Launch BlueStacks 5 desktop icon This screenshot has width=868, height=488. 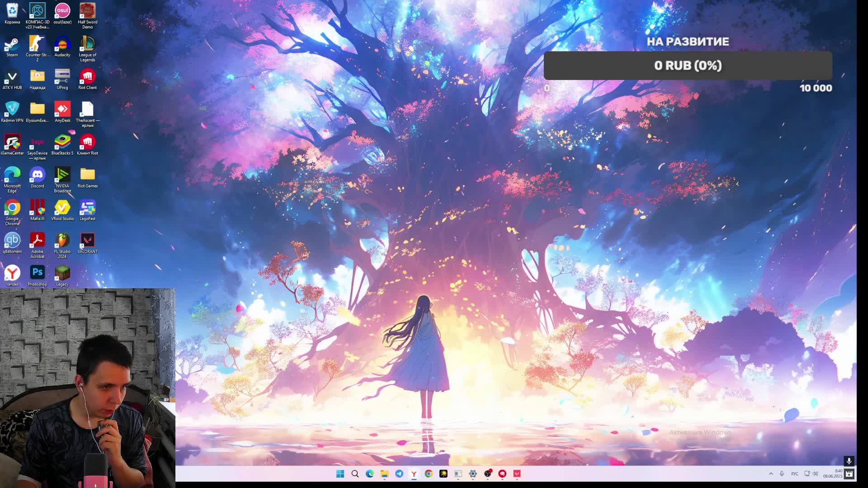click(x=62, y=145)
